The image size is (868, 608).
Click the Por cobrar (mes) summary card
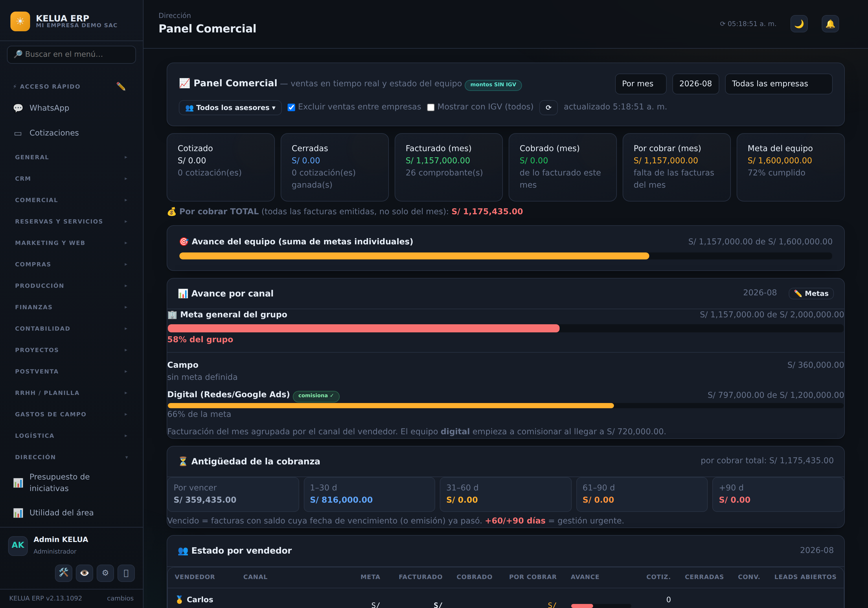(x=676, y=167)
